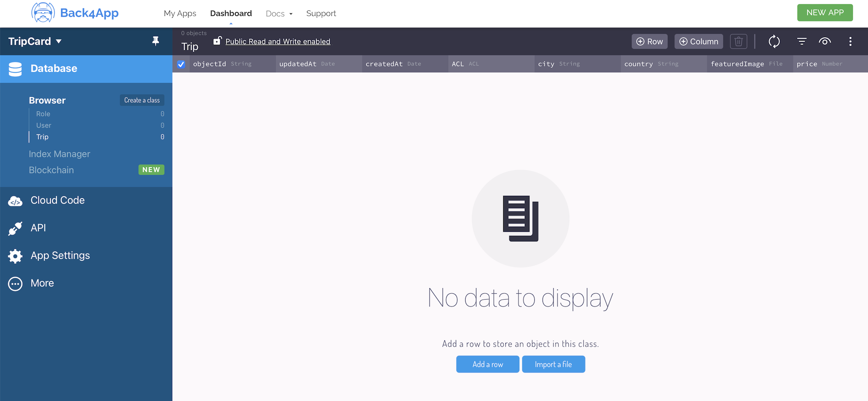
Task: Click the unlocked padlock security icon
Action: (x=217, y=41)
